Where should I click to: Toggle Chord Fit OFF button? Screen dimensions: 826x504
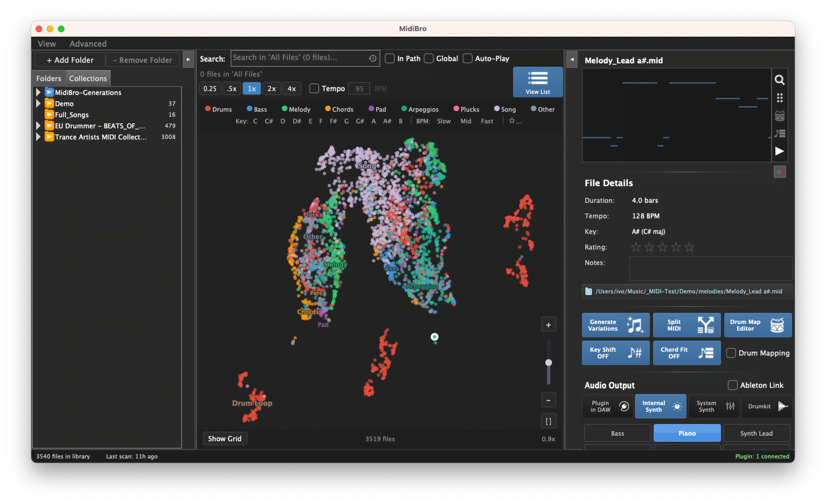(x=687, y=353)
